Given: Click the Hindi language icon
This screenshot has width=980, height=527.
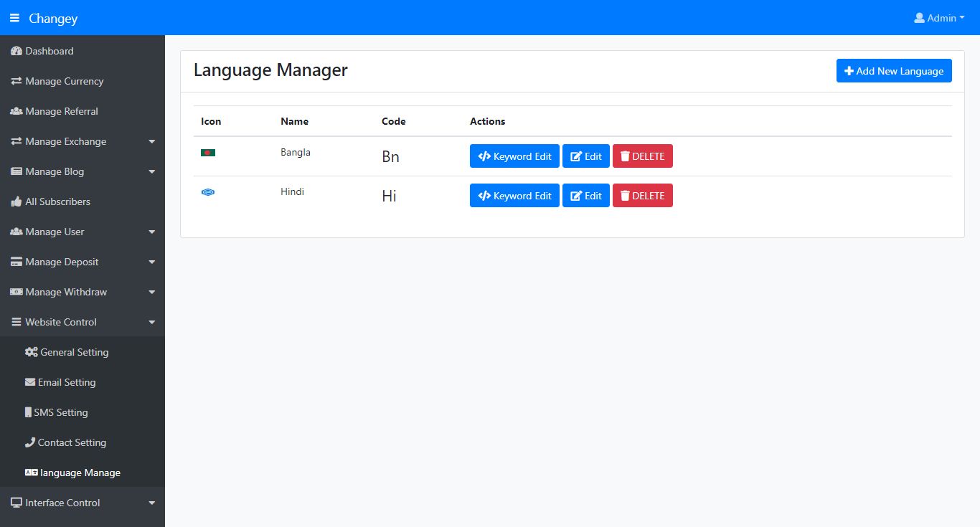Looking at the screenshot, I should tap(208, 192).
